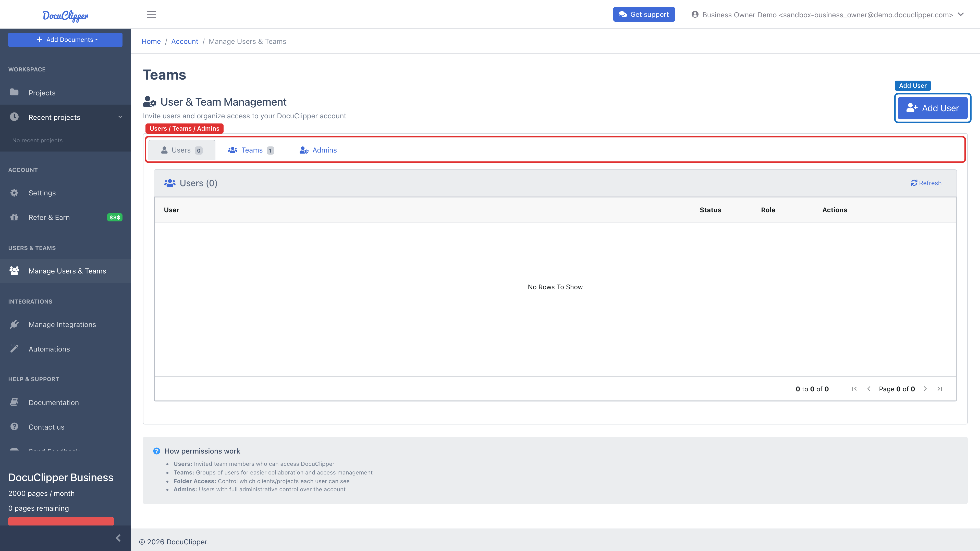Click the Recent projects clock icon
Image resolution: width=980 pixels, height=551 pixels.
point(15,117)
